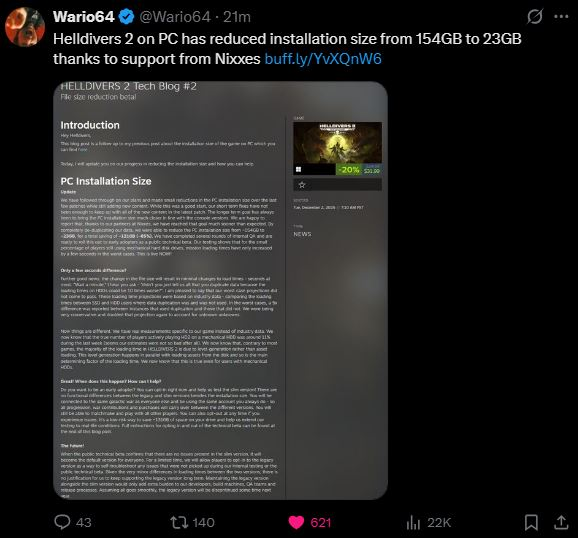This screenshot has height=538, width=578.
Task: Click the star favorite icon below capsule
Action: click(302, 185)
